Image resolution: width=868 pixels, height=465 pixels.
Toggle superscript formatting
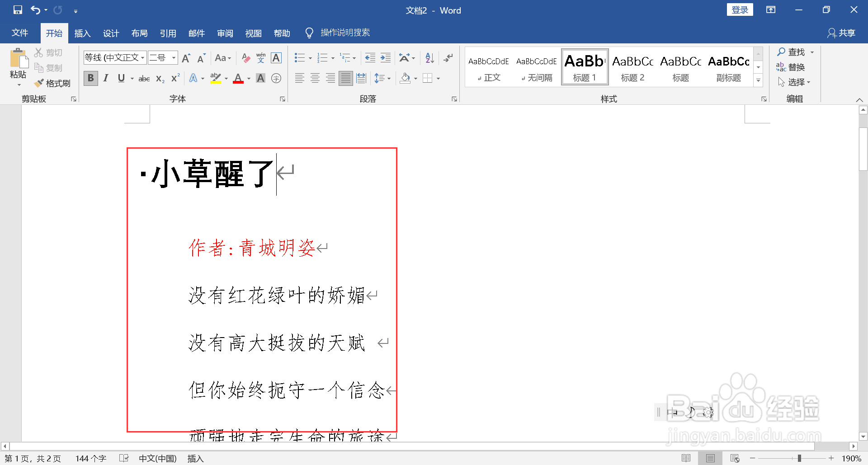coord(175,78)
